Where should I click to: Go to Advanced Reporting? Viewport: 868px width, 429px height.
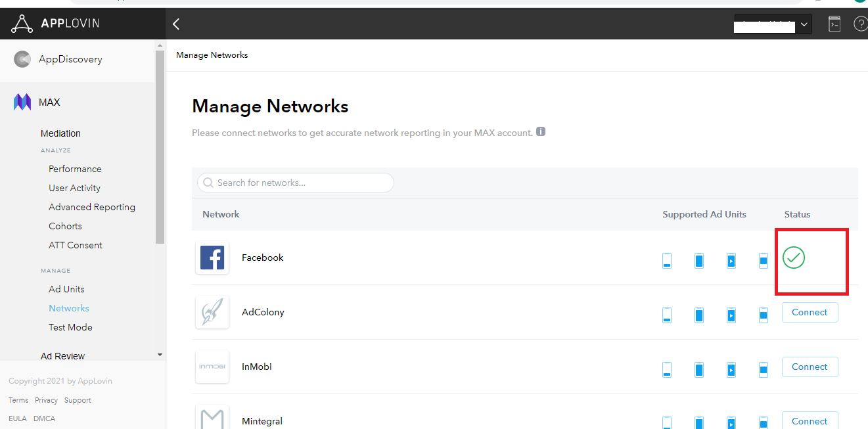pyautogui.click(x=92, y=207)
